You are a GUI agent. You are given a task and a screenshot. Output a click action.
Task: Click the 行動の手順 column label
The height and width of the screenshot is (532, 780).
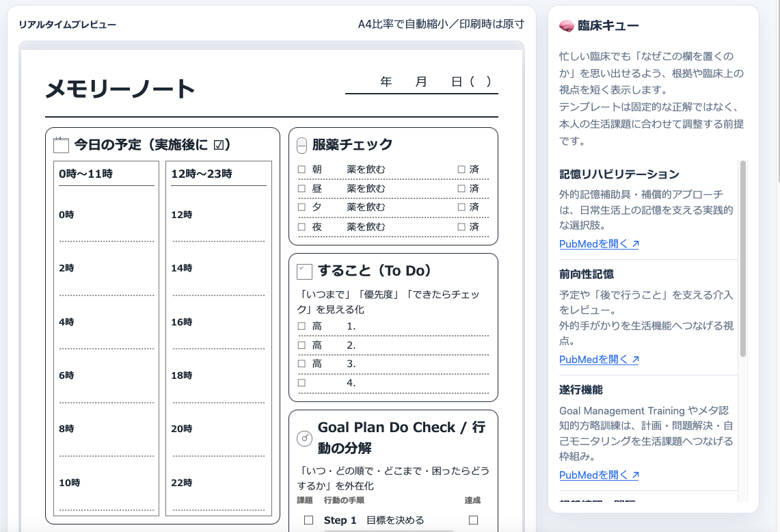pos(344,500)
